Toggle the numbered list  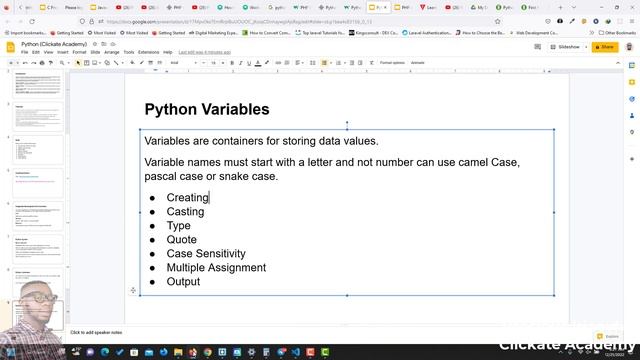coord(338,63)
